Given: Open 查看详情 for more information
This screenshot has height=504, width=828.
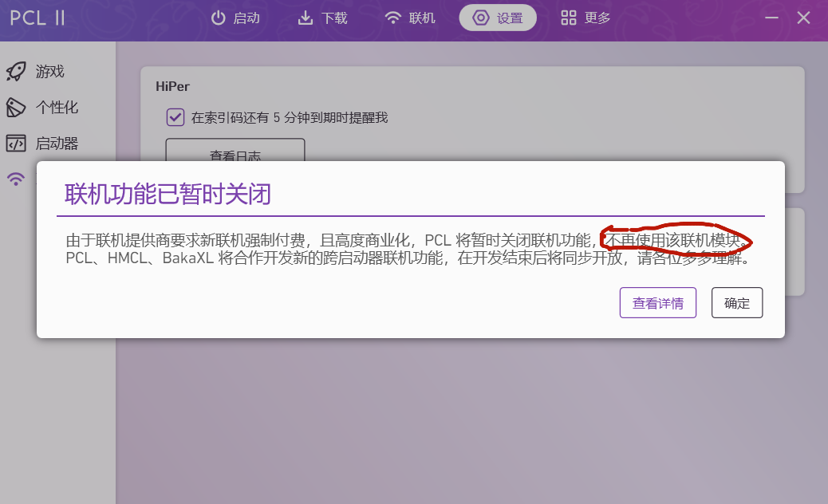Looking at the screenshot, I should (657, 302).
